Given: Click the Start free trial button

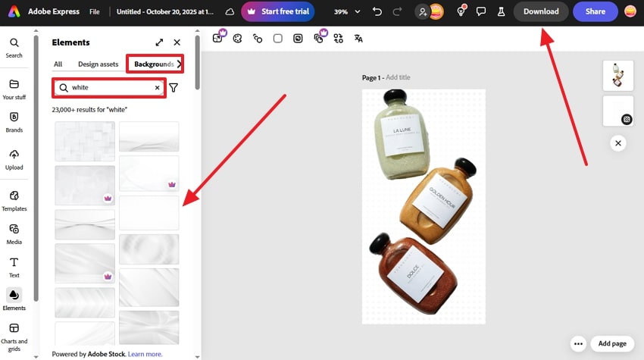Looking at the screenshot, I should point(278,11).
